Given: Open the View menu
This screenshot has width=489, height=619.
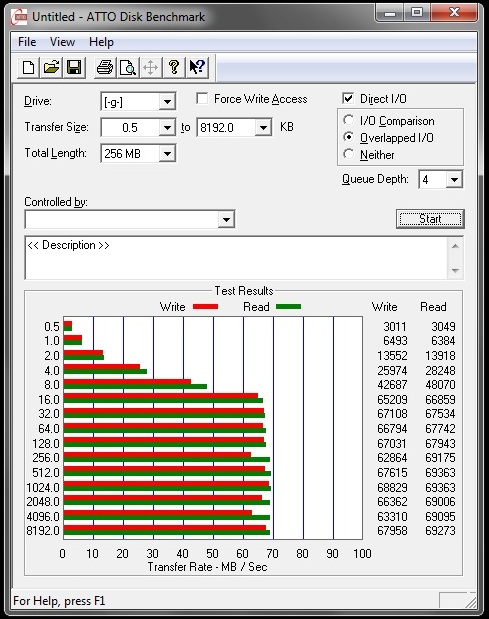Looking at the screenshot, I should (x=62, y=42).
